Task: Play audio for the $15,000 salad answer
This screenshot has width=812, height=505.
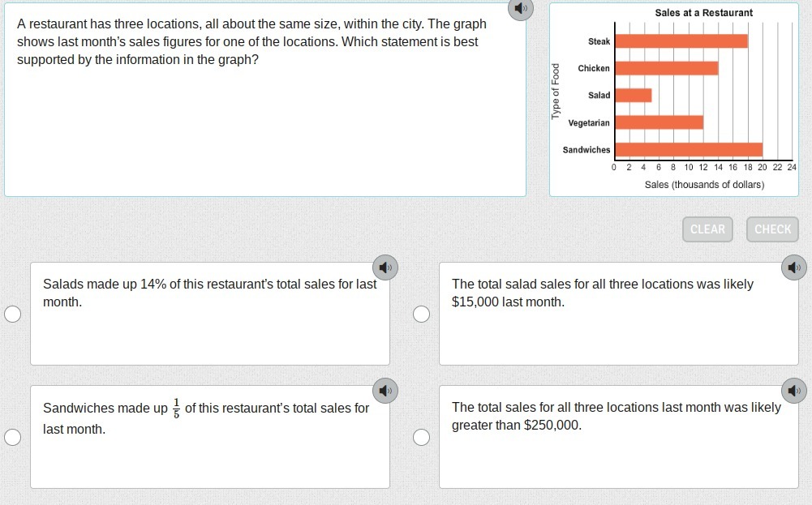Action: 794,267
